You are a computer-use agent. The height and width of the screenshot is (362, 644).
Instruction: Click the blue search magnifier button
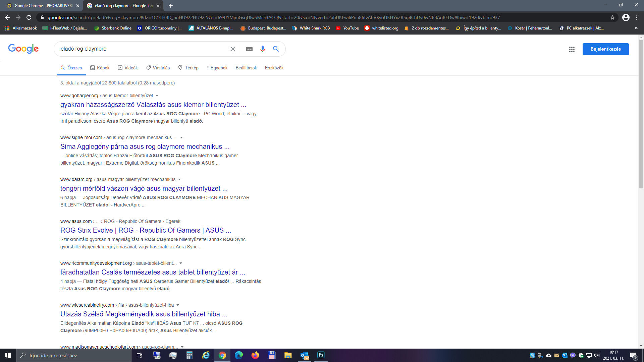(x=276, y=49)
